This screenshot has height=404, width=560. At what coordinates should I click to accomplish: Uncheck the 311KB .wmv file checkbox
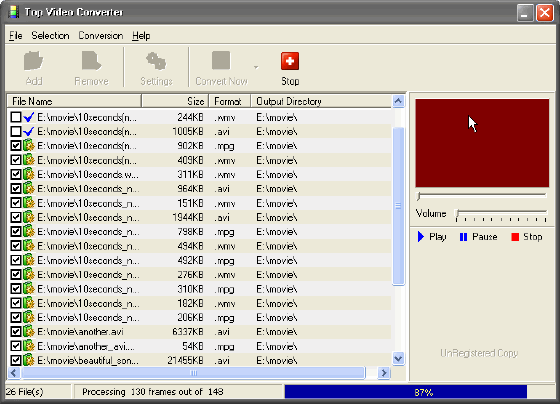(16, 174)
